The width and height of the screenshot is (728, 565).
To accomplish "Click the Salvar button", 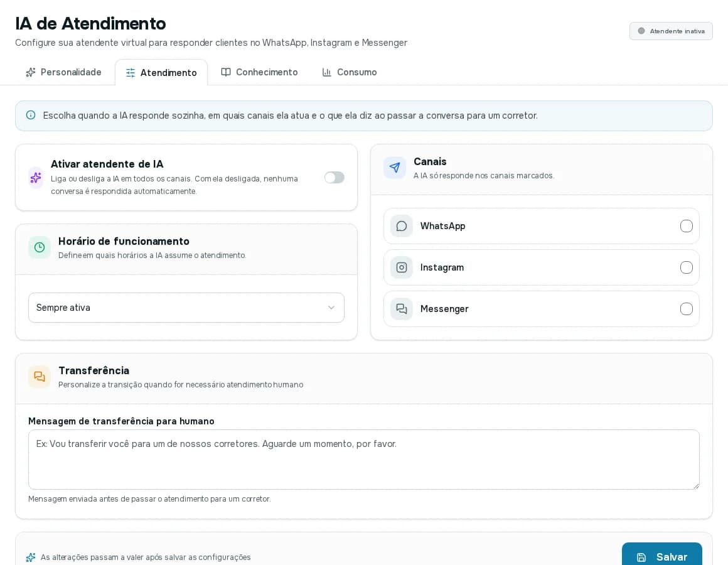I will (661, 555).
